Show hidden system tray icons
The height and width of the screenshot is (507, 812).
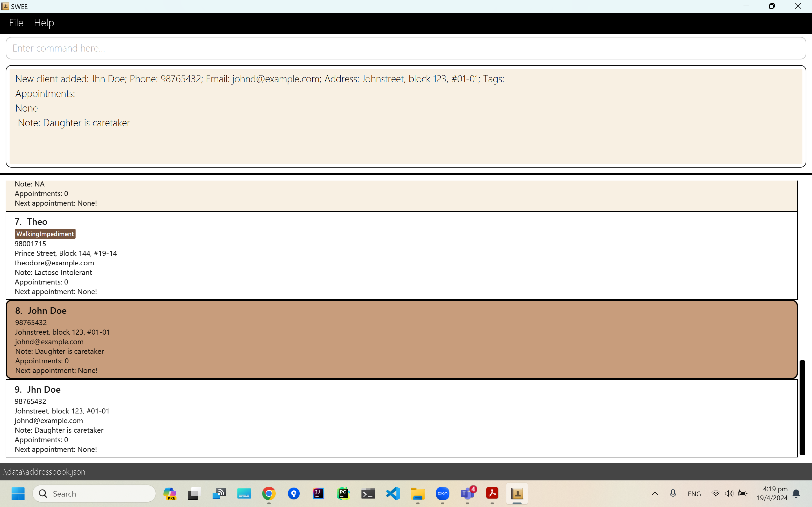point(655,493)
